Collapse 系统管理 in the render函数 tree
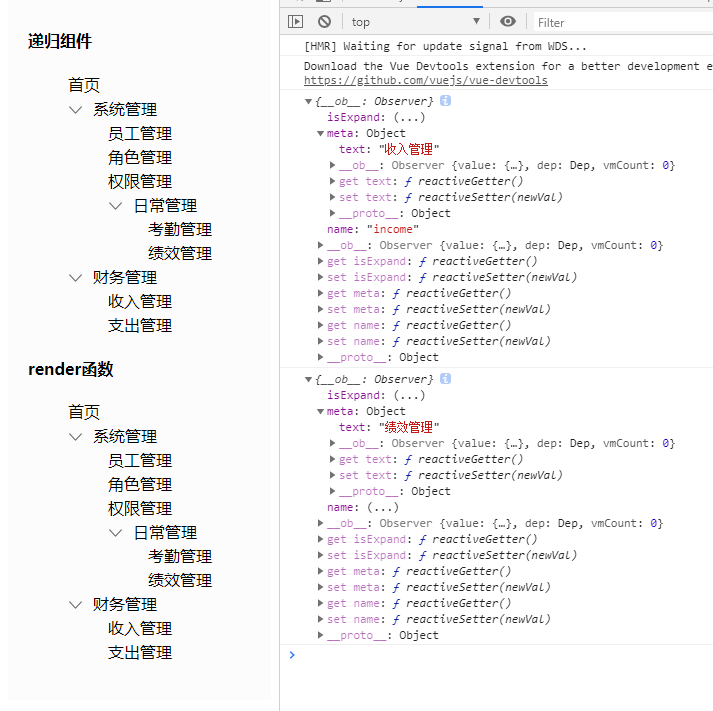 (x=75, y=436)
